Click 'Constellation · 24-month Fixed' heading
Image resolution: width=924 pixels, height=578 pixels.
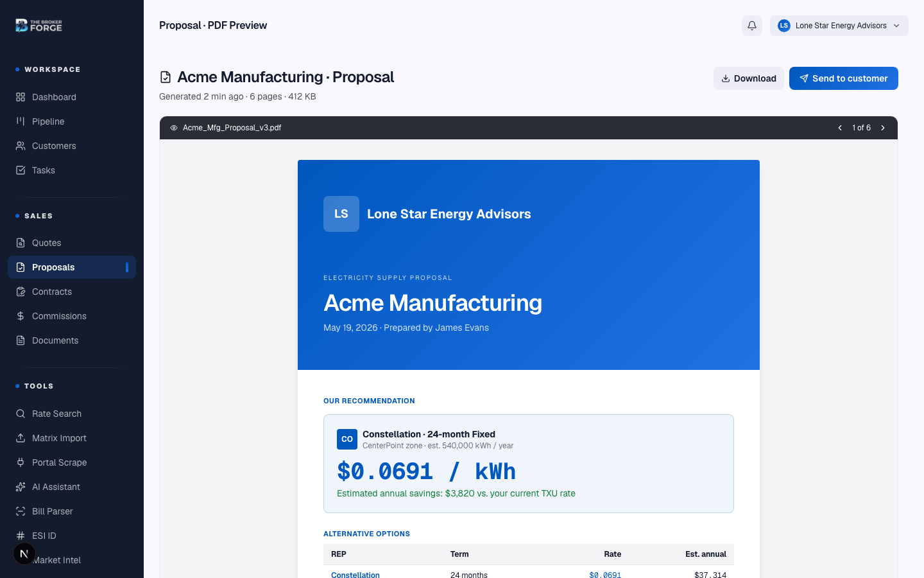pos(429,434)
